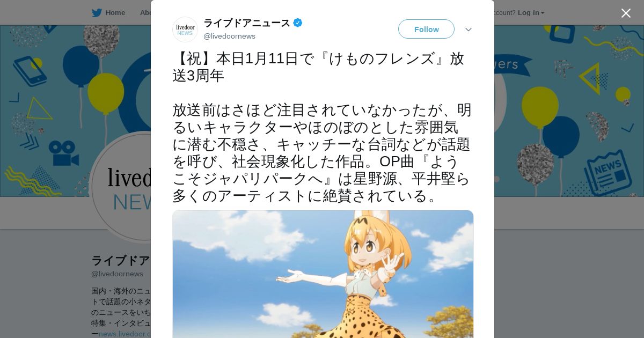
Task: Click the verified badge next to ライブドアニュース
Action: click(298, 23)
